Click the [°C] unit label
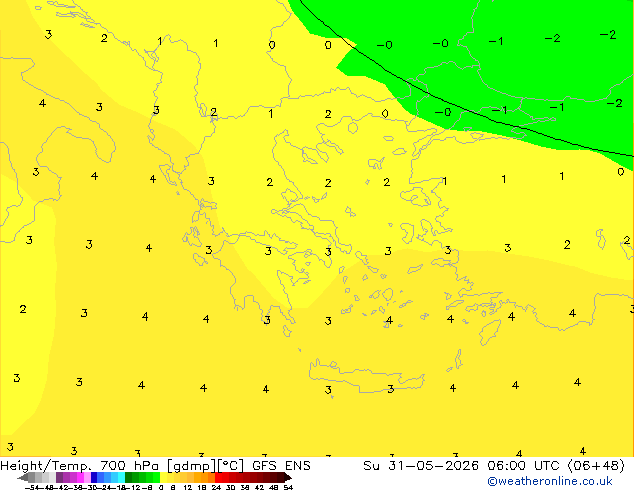The height and width of the screenshot is (490, 634). [x=231, y=466]
